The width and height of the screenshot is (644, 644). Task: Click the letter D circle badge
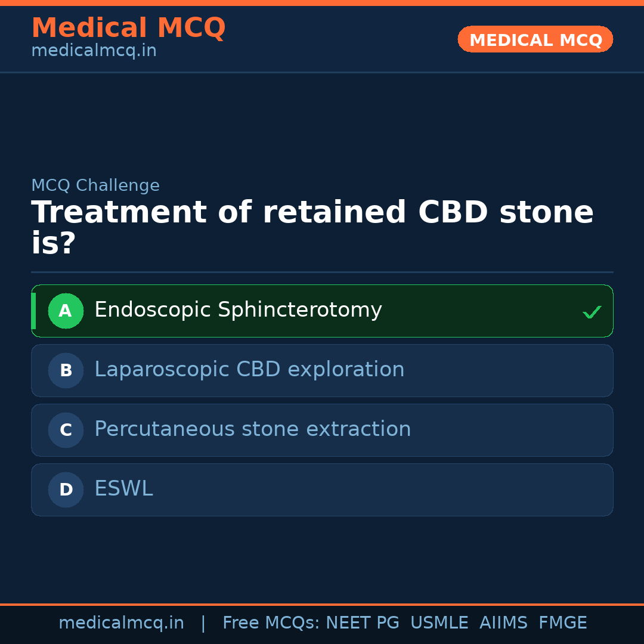click(x=66, y=490)
